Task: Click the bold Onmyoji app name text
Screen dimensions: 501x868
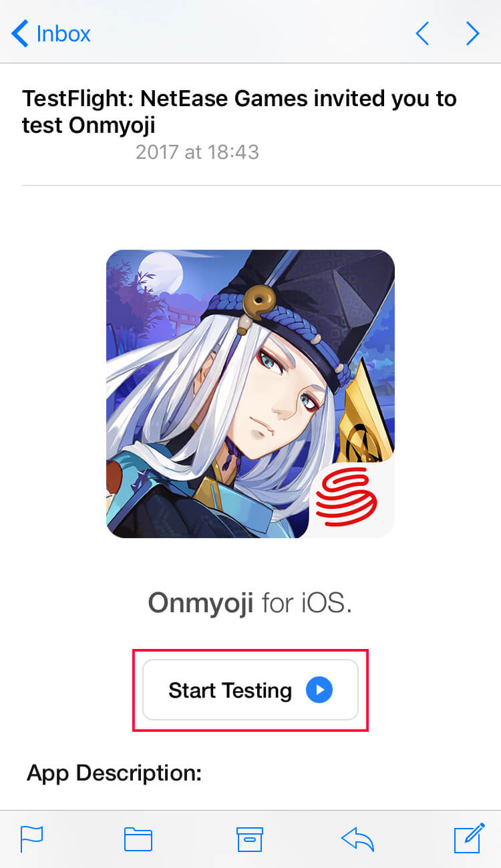Action: tap(200, 604)
